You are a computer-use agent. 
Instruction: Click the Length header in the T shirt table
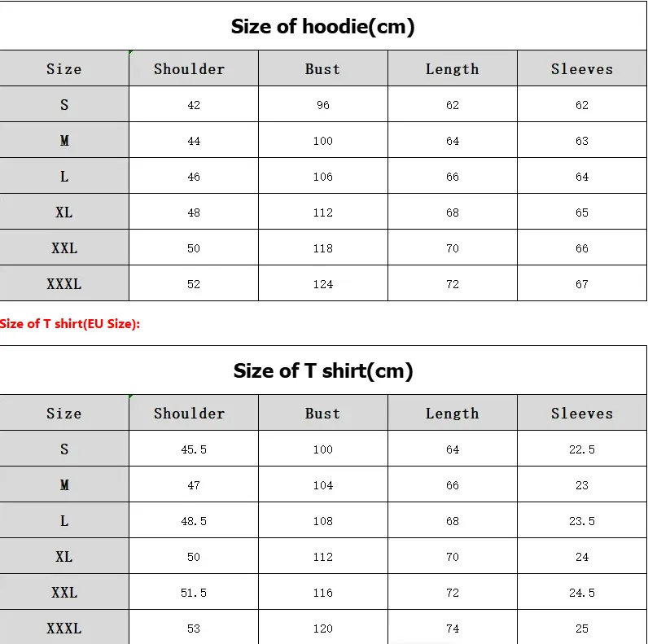(452, 414)
